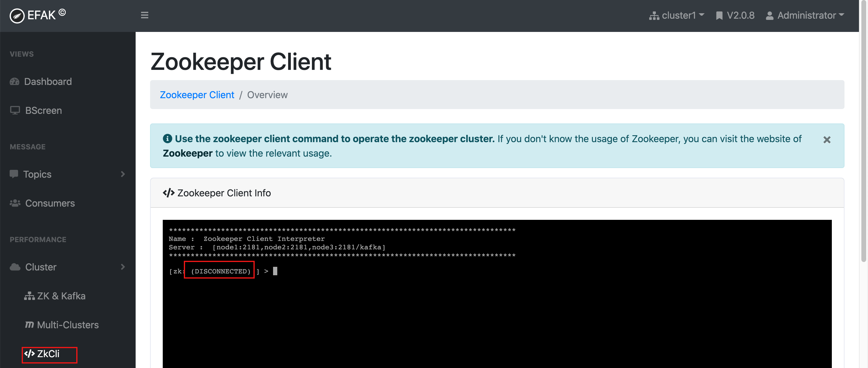868x368 pixels.
Task: Open the Administrator user menu
Action: (x=805, y=15)
